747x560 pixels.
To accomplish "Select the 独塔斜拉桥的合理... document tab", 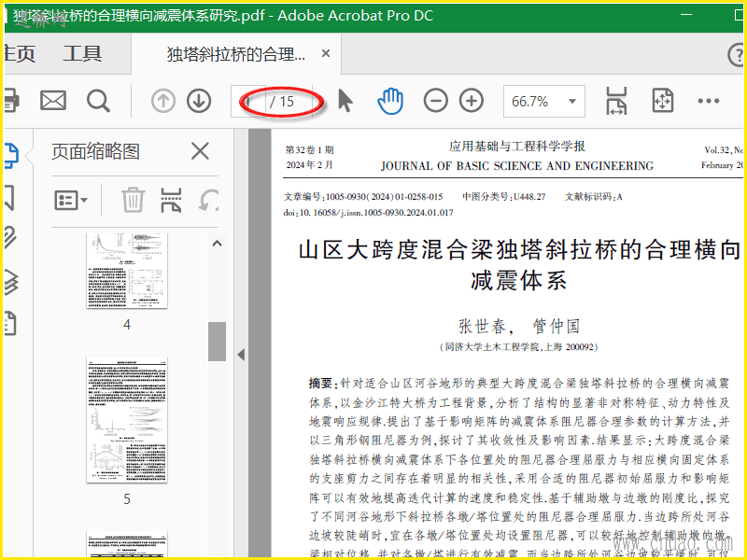I will (x=236, y=54).
